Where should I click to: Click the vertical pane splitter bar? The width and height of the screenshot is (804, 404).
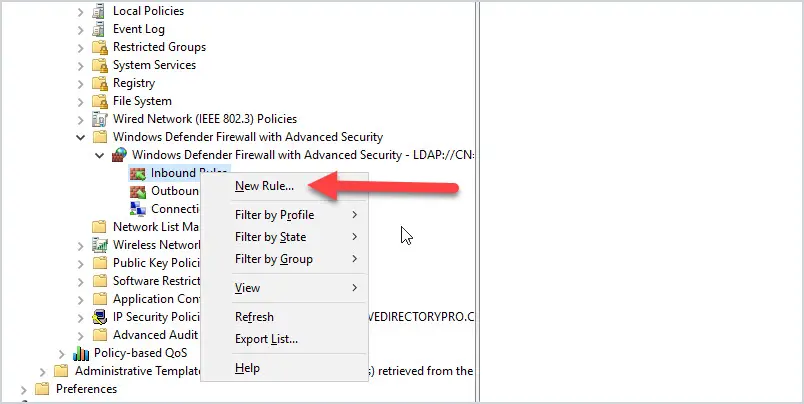click(477, 202)
